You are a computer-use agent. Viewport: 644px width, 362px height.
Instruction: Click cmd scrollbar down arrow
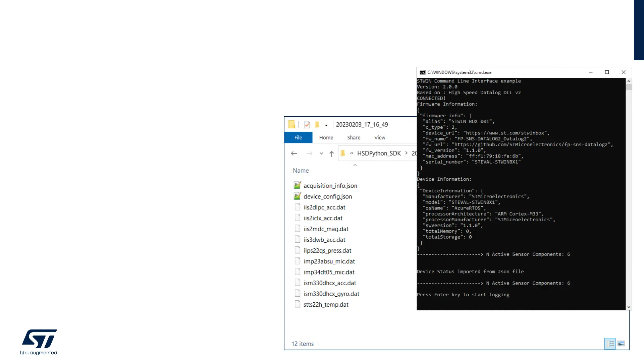(x=629, y=307)
